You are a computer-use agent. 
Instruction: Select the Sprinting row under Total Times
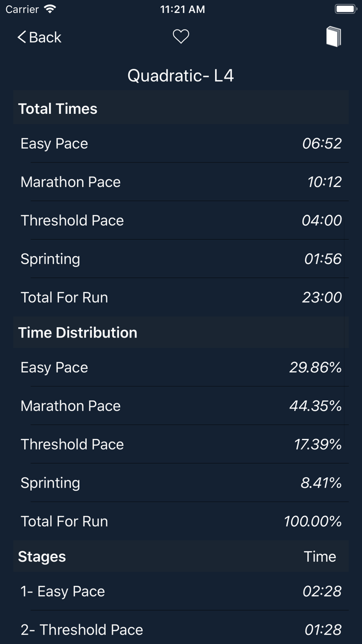pos(180,259)
